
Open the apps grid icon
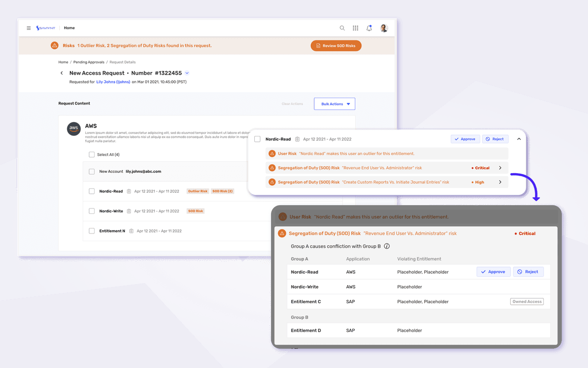(356, 28)
